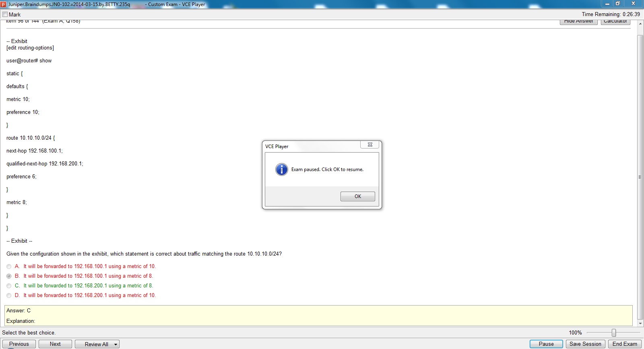Select answer option C radio button
Screen dimensions: 644x349
pos(9,286)
